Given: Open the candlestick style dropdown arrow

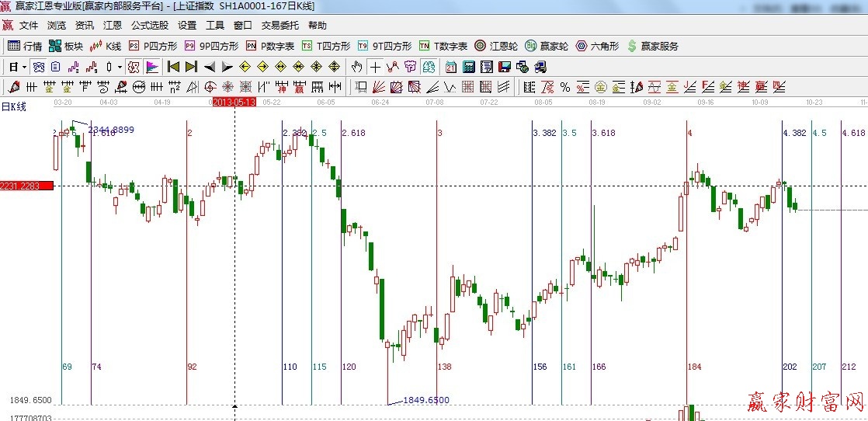Looking at the screenshot, I should pyautogui.click(x=120, y=67).
